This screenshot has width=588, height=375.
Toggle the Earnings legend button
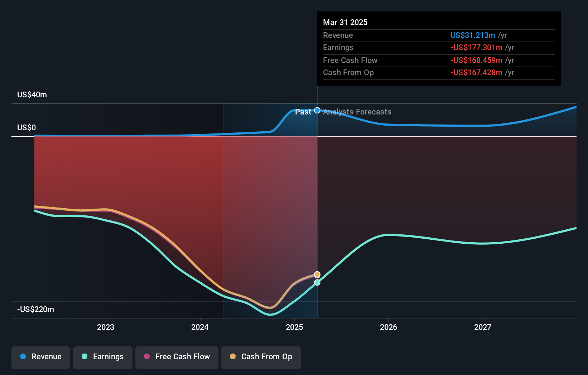click(x=103, y=357)
